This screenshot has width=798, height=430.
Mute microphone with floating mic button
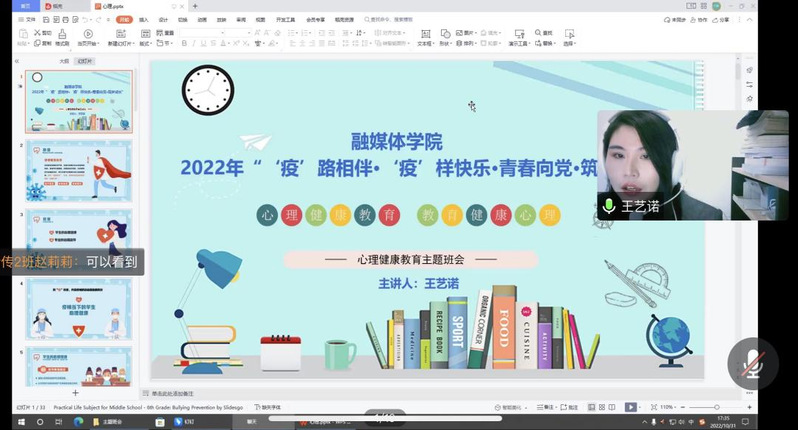(753, 363)
